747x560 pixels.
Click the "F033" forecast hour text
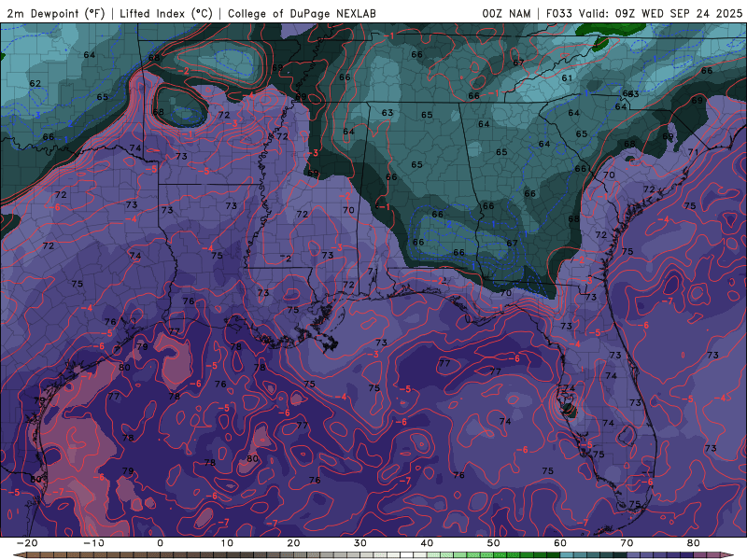tap(558, 13)
